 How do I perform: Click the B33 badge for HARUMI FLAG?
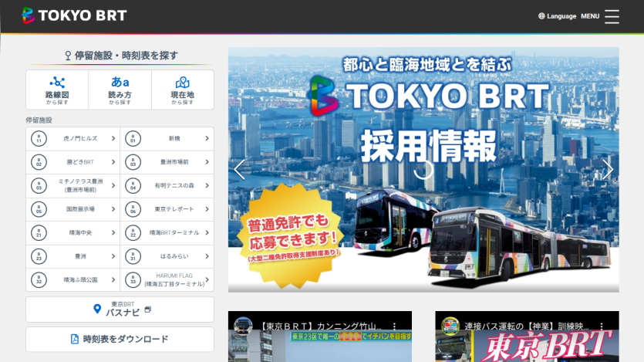tap(133, 280)
